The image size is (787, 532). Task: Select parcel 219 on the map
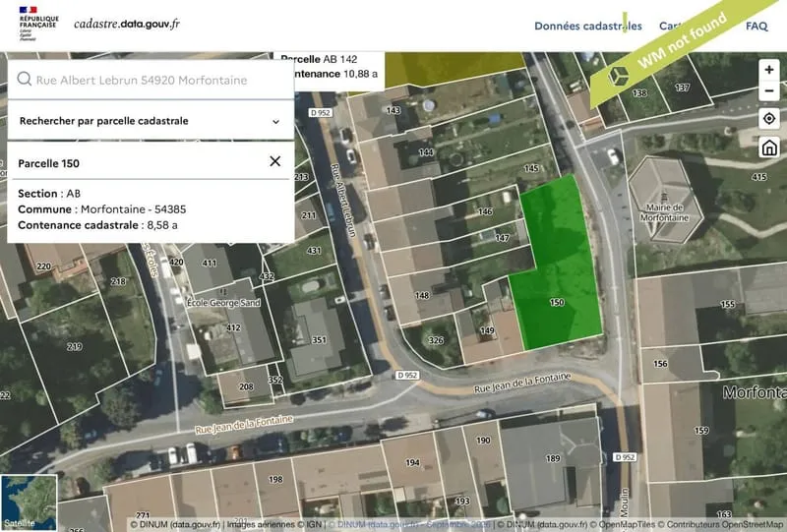click(x=75, y=346)
